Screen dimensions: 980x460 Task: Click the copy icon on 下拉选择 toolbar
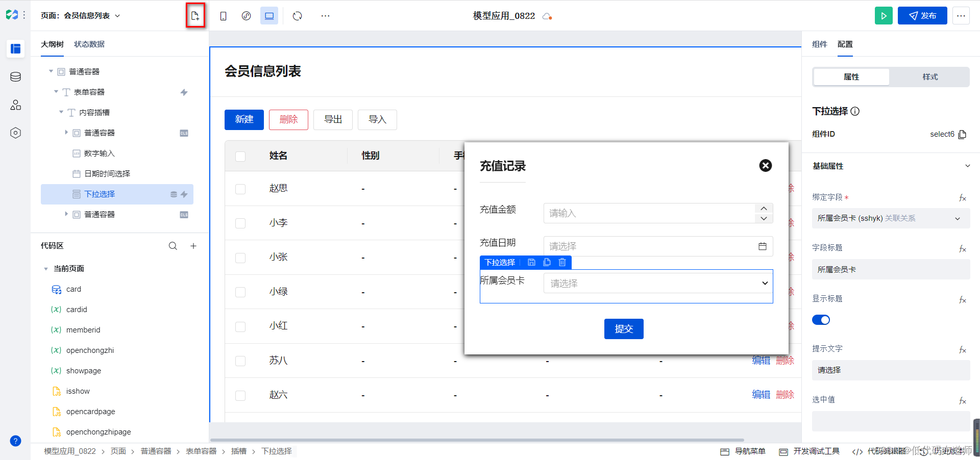(547, 262)
